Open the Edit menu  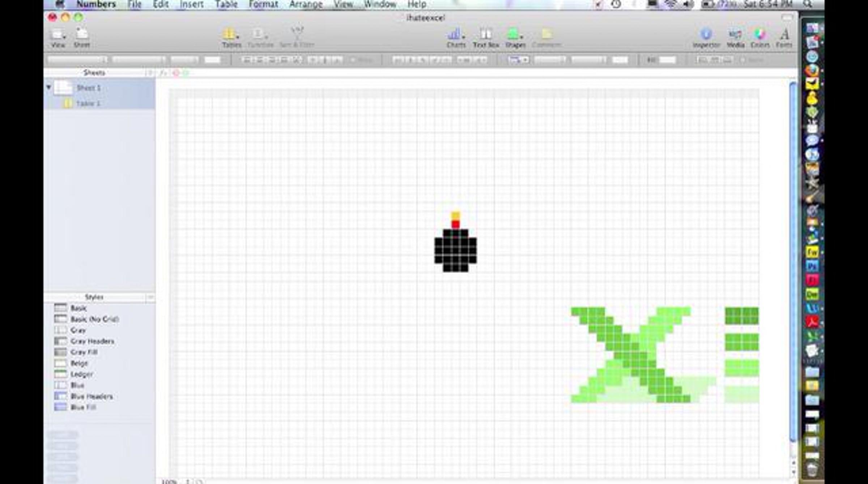161,4
